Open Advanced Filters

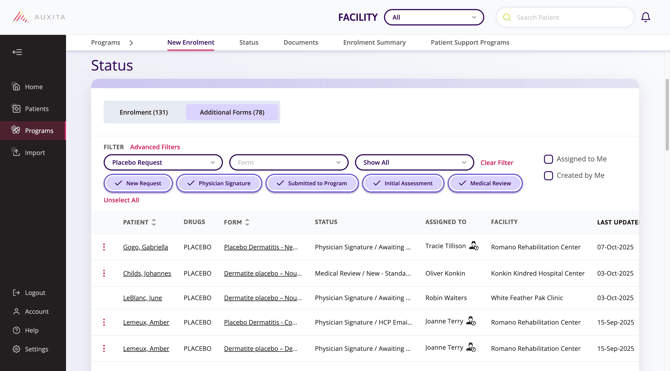(x=155, y=147)
